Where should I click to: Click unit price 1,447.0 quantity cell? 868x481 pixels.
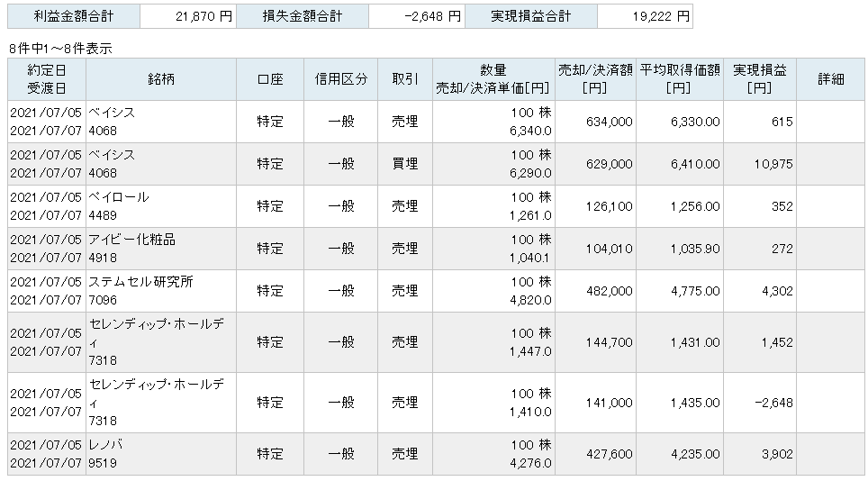tap(493, 342)
